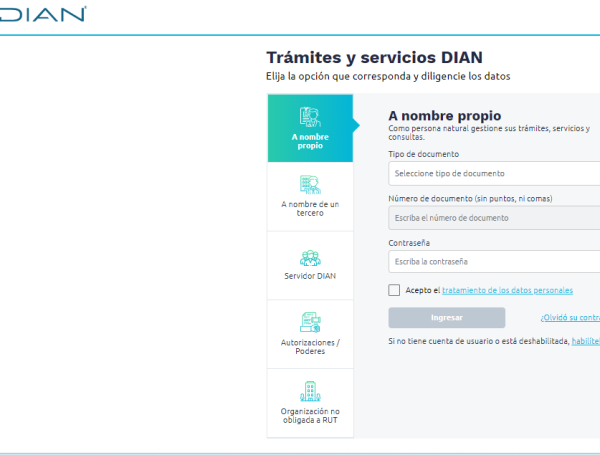Open the habilítela account link
This screenshot has width=600, height=455.
(x=586, y=341)
